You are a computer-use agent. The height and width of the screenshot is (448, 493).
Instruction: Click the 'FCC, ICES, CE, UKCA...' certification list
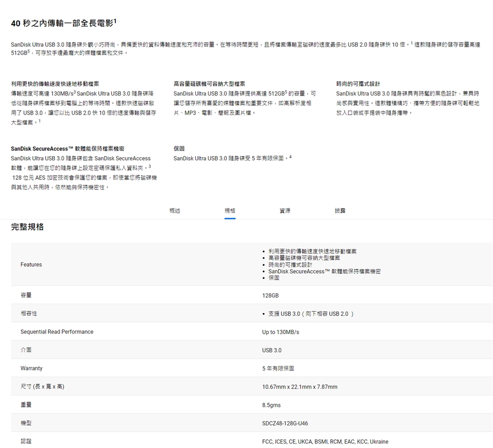[x=326, y=441]
